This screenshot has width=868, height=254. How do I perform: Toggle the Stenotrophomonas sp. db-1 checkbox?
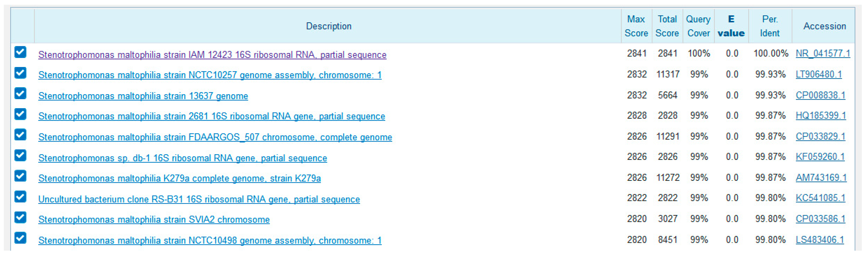click(20, 156)
